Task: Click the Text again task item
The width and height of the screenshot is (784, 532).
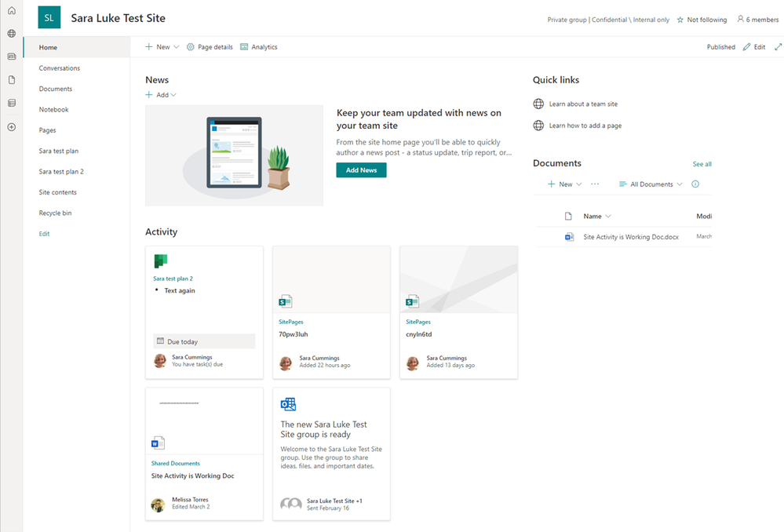Action: [180, 290]
